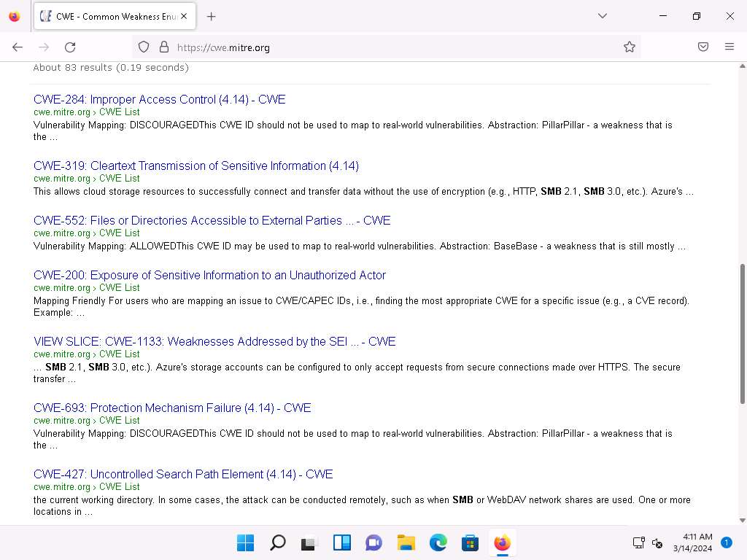Click the page's vertical scrollbar thumb
This screenshot has height=560, width=747.
(743, 333)
